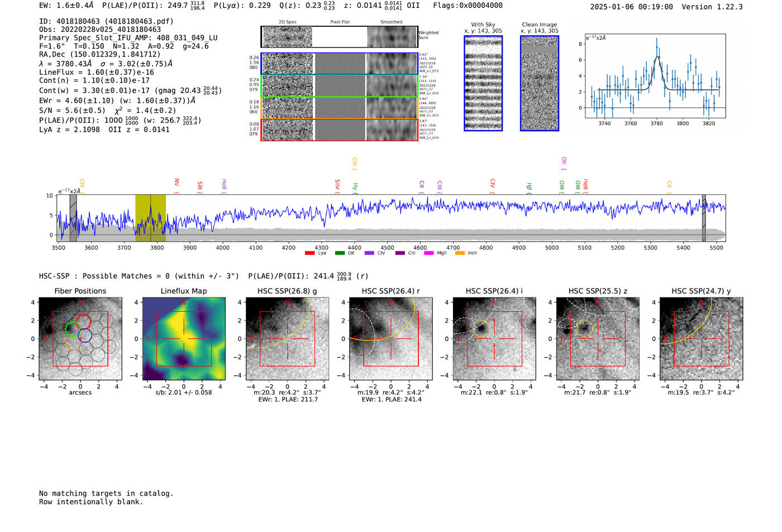The image size is (782, 532).
Task: Click the 'Version 1.22.3' text
Action: click(712, 7)
